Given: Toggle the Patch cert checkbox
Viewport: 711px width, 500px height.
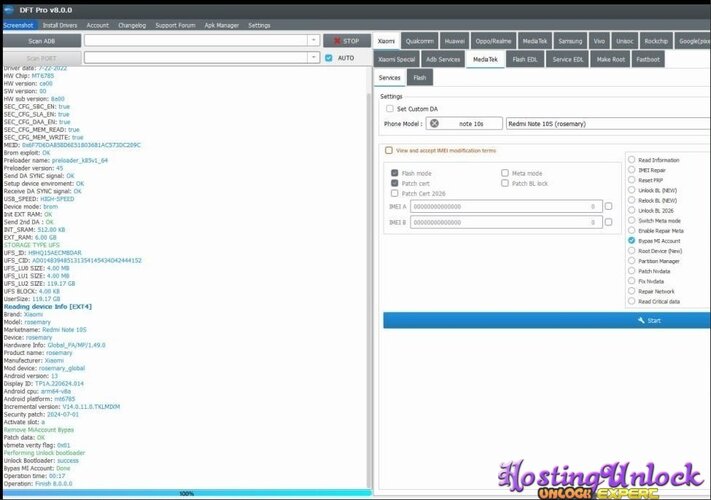Looking at the screenshot, I should click(x=394, y=183).
